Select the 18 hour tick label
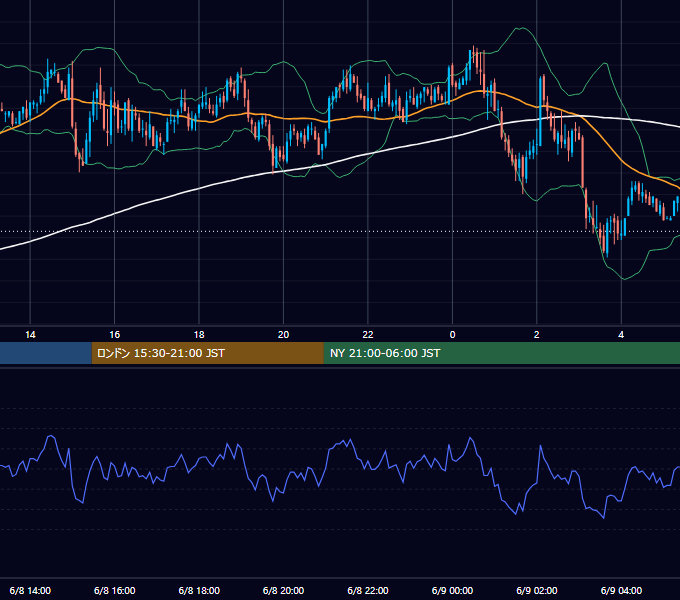This screenshot has width=680, height=600. coord(199,335)
